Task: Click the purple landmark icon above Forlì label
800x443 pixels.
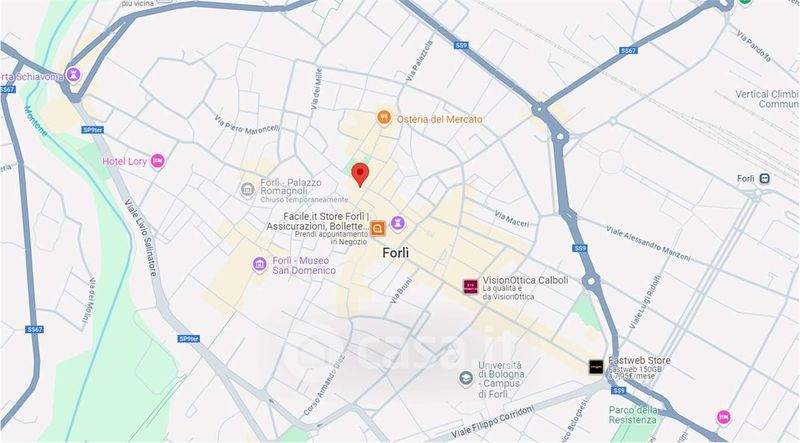Action: click(x=398, y=223)
